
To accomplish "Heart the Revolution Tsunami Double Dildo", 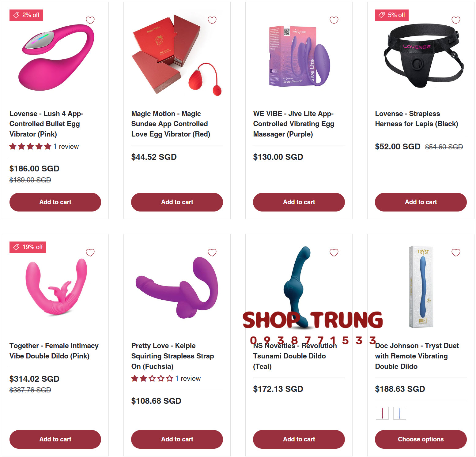I will [334, 253].
